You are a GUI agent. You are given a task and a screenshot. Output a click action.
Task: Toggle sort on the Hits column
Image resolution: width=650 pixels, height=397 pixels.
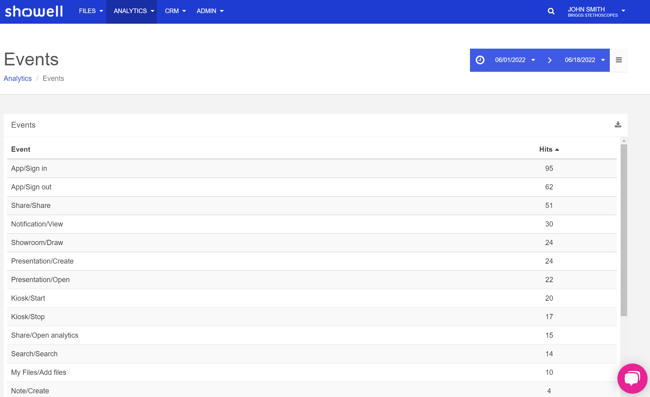pos(549,149)
